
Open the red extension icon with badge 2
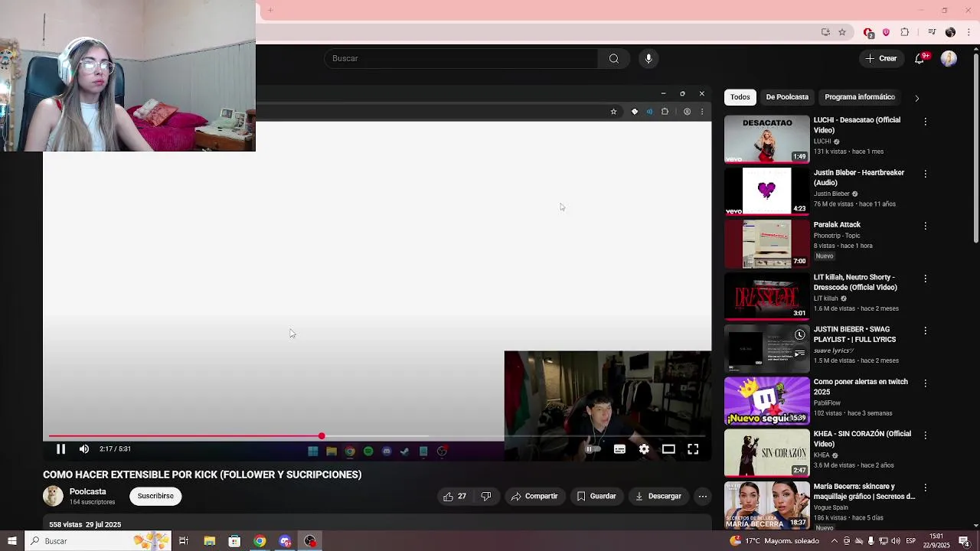(868, 33)
